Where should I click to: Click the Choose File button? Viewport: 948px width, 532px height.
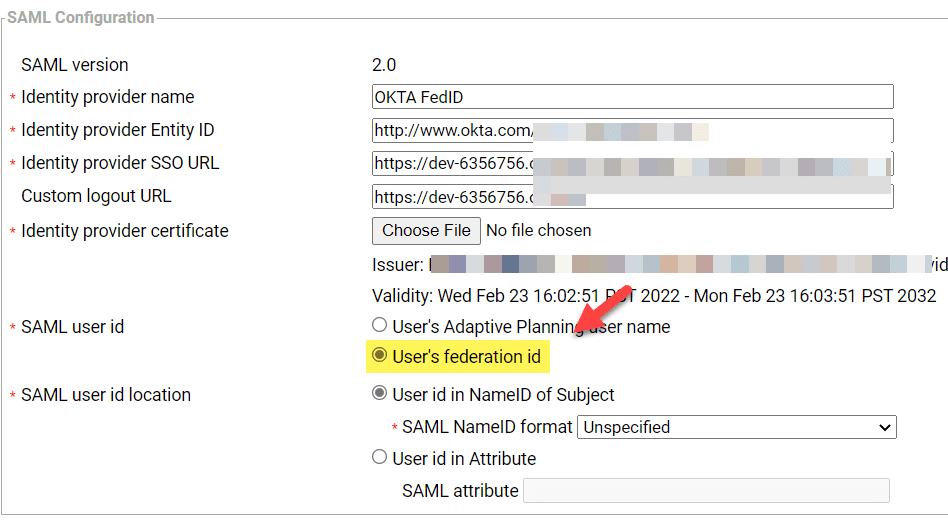pyautogui.click(x=426, y=230)
